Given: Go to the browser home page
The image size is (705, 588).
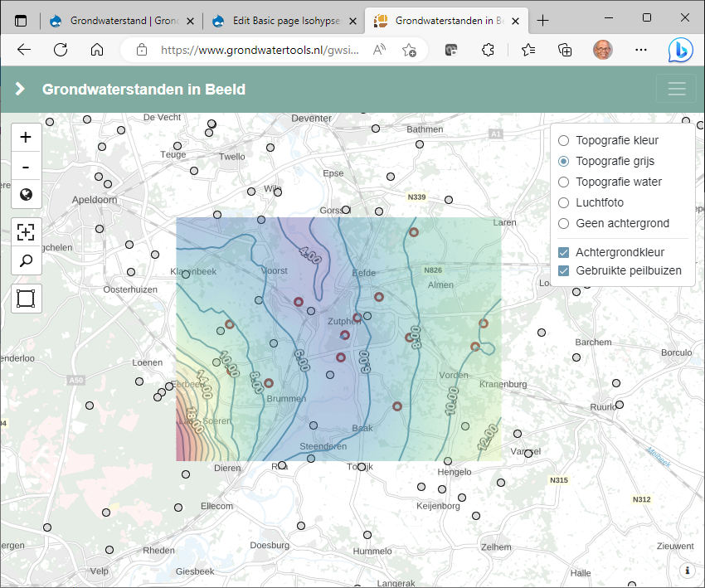Looking at the screenshot, I should (97, 50).
